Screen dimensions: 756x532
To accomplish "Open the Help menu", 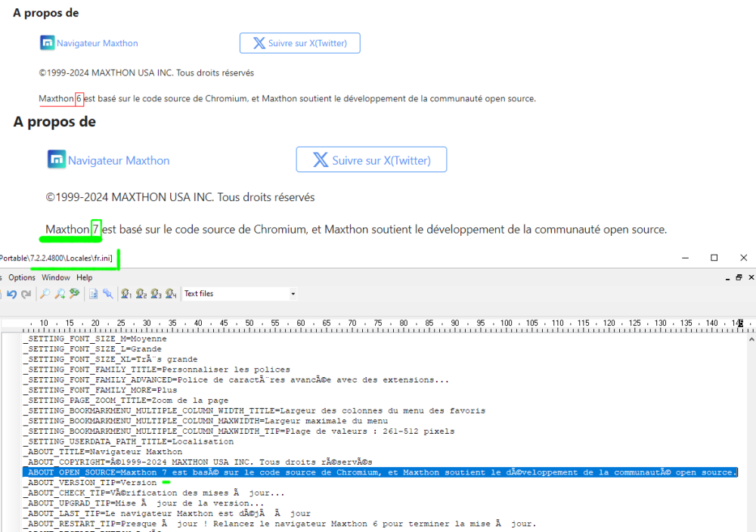I will pos(84,278).
